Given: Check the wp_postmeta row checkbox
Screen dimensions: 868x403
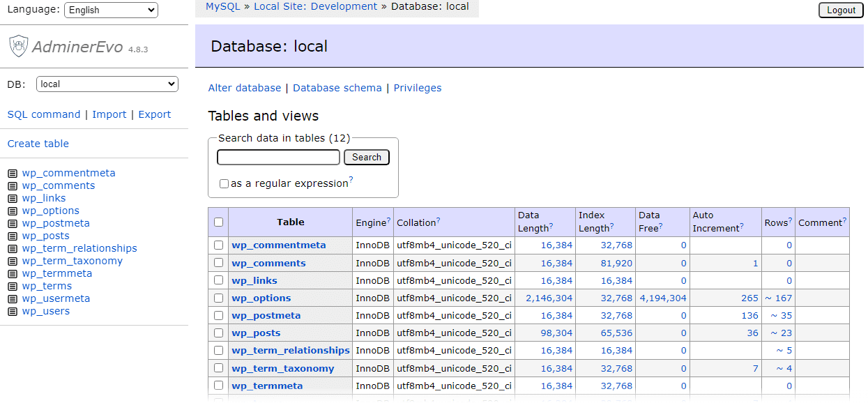Looking at the screenshot, I should tap(218, 315).
